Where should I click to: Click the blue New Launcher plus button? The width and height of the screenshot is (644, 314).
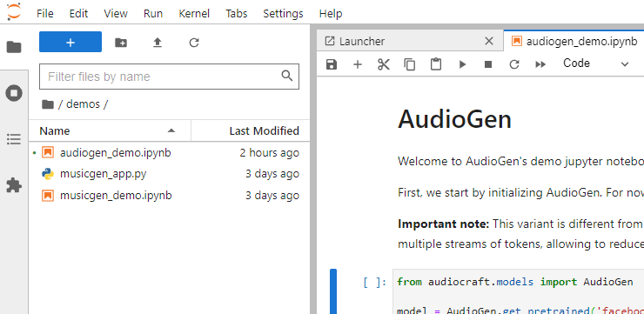tap(70, 43)
